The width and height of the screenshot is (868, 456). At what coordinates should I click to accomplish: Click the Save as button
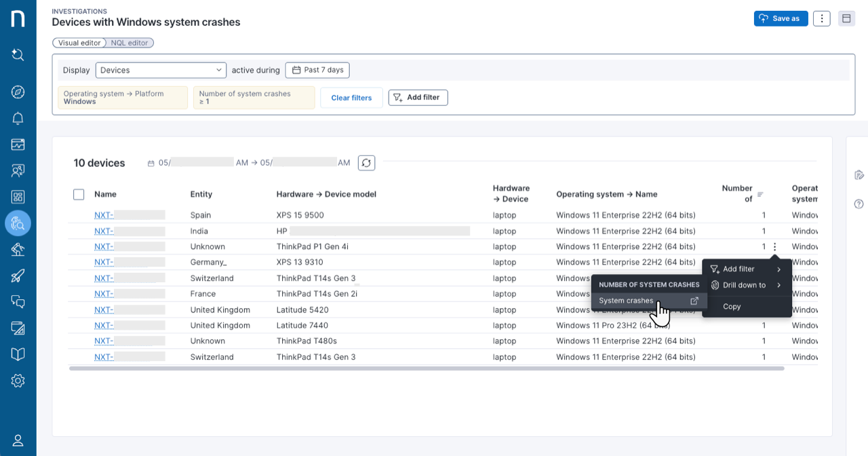(781, 18)
